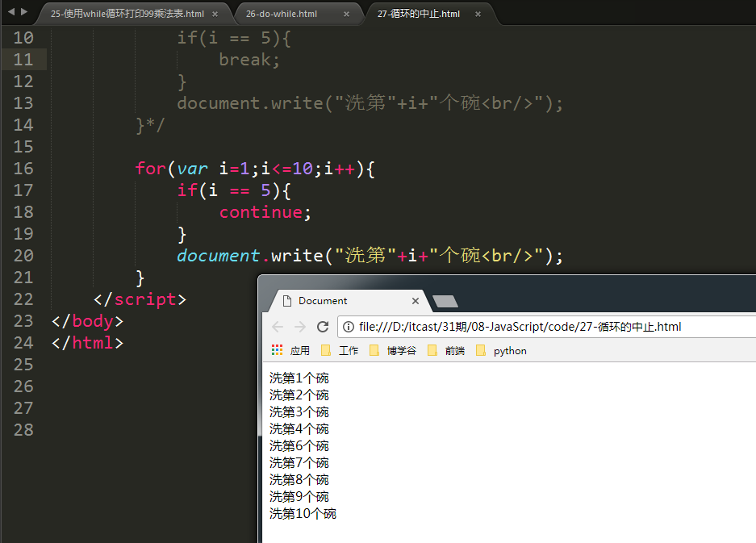756x543 pixels.
Task: Close the 25-使用while循环打印99乘法表.html tab
Action: pyautogui.click(x=215, y=14)
